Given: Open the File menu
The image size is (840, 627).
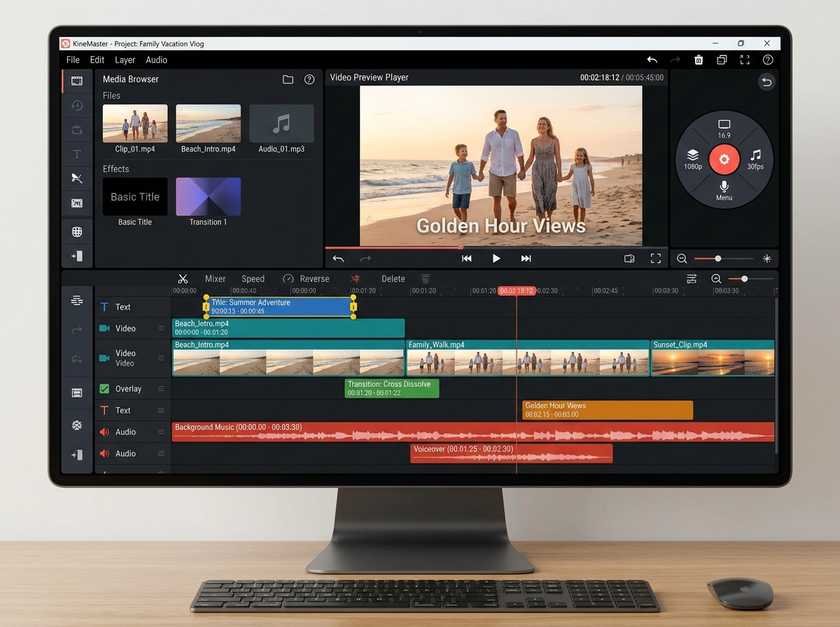Looking at the screenshot, I should coord(73,60).
